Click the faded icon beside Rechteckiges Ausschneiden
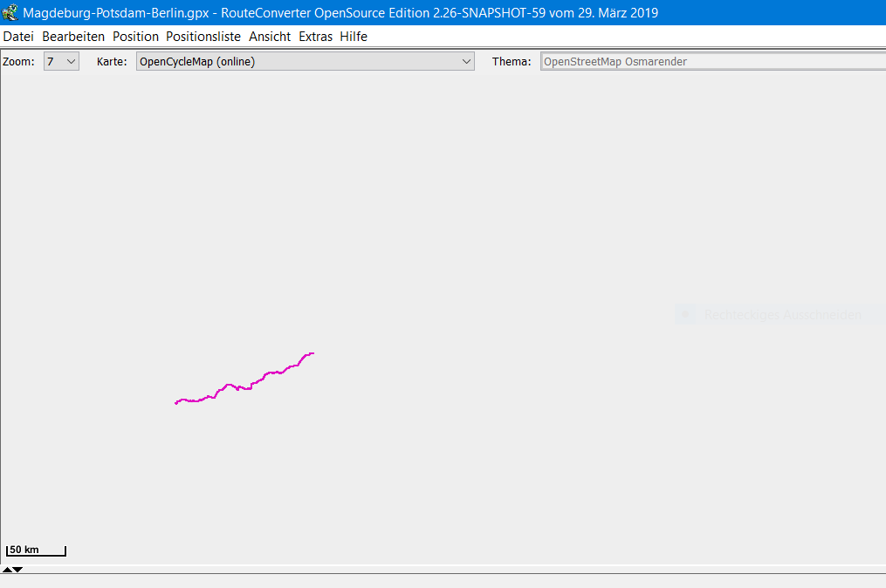This screenshot has height=588, width=886. [685, 315]
